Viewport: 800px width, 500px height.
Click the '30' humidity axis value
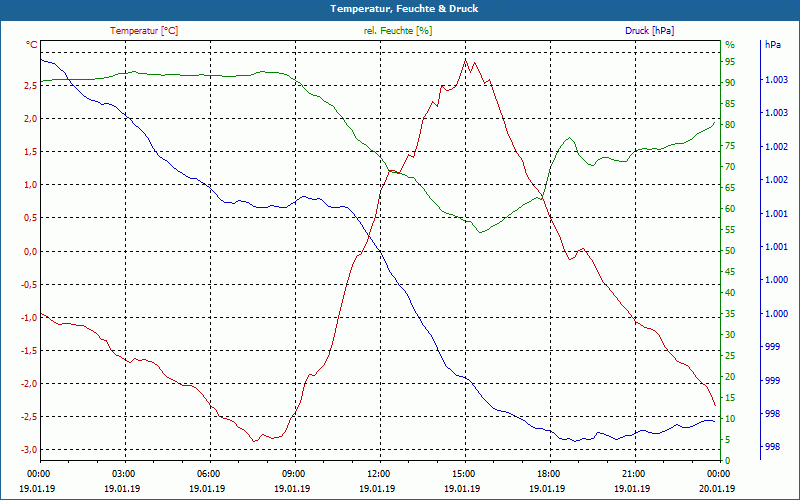(x=730, y=335)
